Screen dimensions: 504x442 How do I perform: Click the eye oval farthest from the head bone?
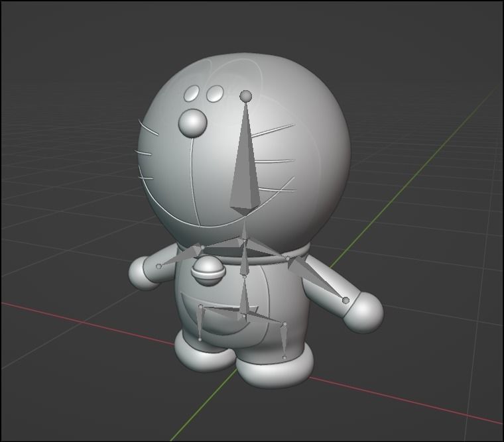192,93
